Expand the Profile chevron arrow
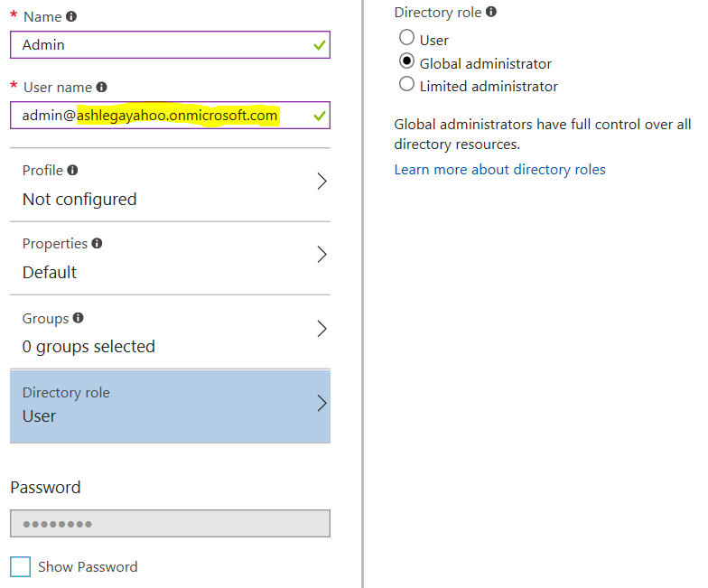 point(321,181)
